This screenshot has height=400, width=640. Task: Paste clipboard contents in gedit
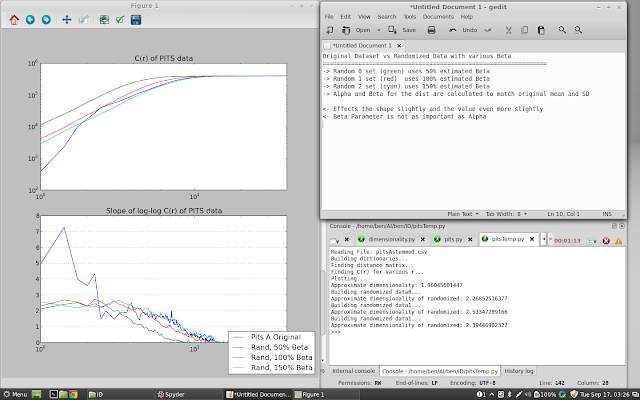pos(541,30)
